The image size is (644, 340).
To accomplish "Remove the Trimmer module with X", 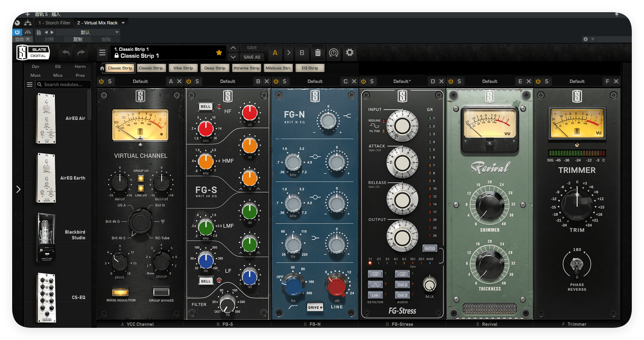I will (x=616, y=81).
